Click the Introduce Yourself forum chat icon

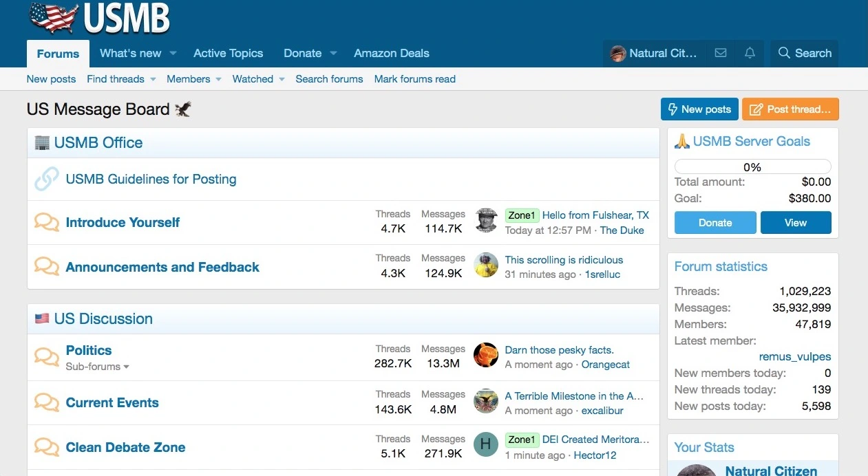(47, 222)
